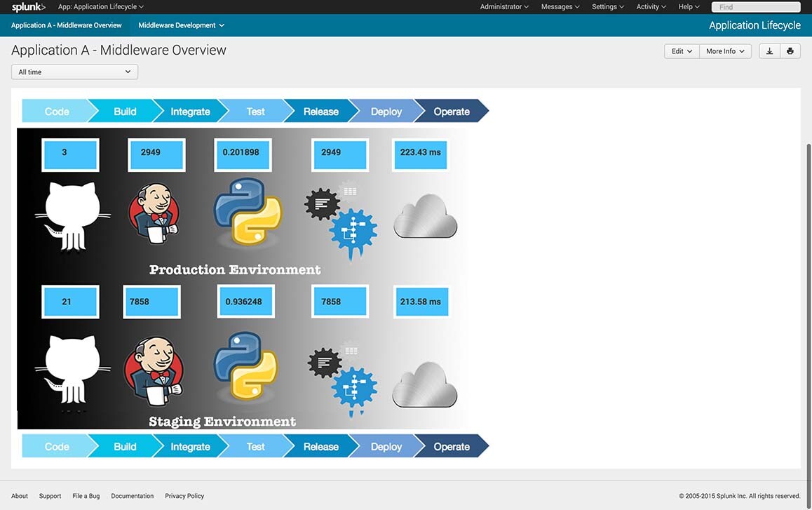Click the bottom Release pipeline stage
The image size is (812, 510).
(320, 446)
